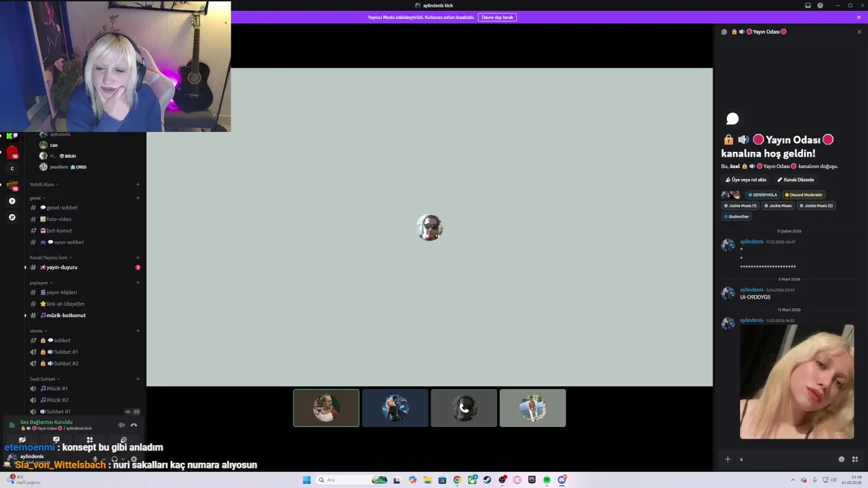This screenshot has width=868, height=488.
Task: Add a channel to genel category
Action: [x=138, y=198]
